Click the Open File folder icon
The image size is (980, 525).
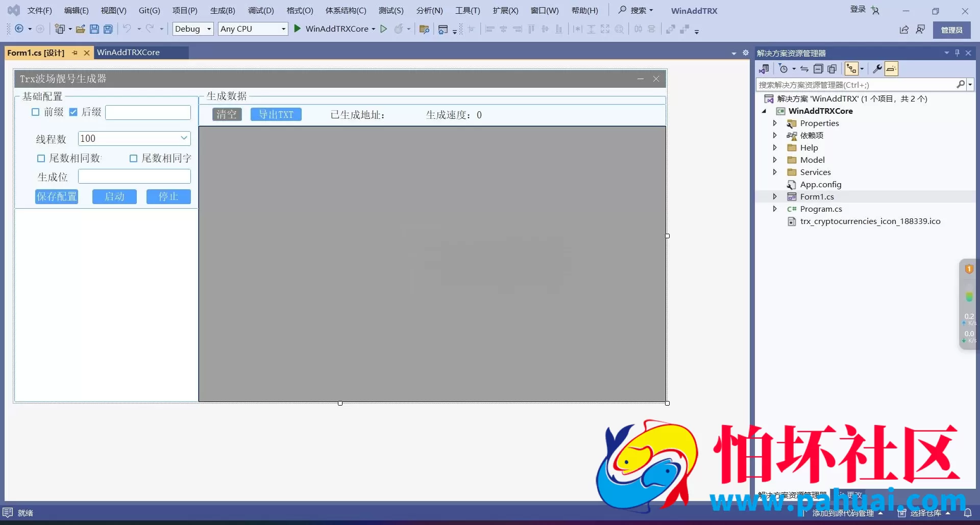[81, 29]
